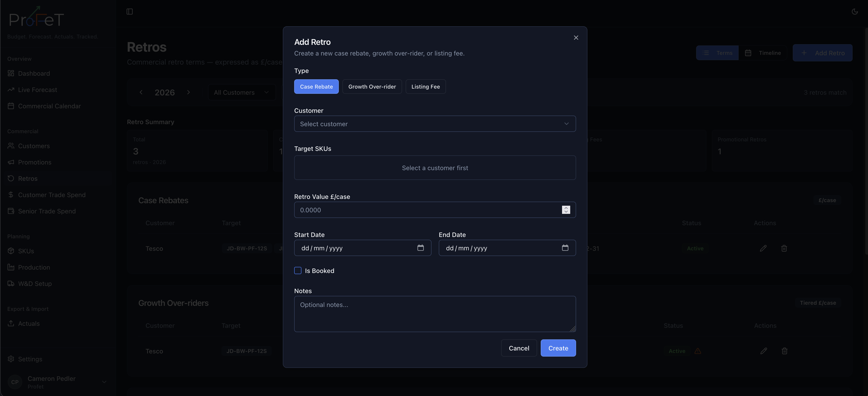Edit the Tesco case rebate row
This screenshot has width=868, height=396.
[x=763, y=248]
